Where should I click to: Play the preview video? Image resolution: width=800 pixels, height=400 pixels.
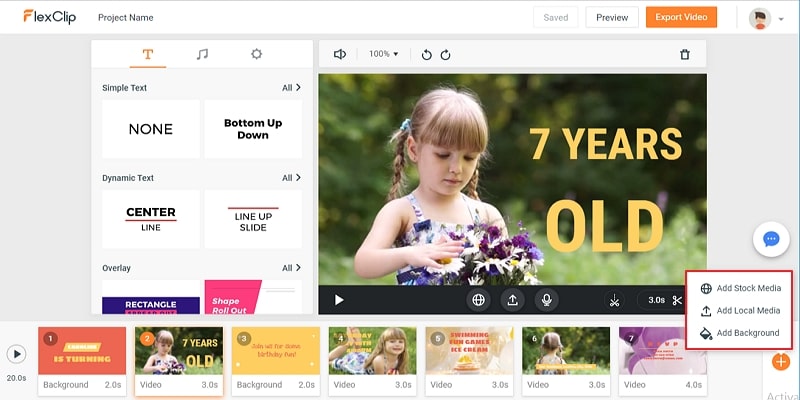tap(339, 300)
